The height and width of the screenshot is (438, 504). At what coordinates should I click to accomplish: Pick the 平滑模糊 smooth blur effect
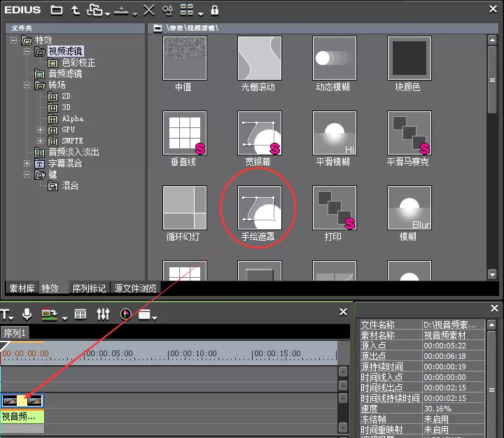tap(335, 133)
